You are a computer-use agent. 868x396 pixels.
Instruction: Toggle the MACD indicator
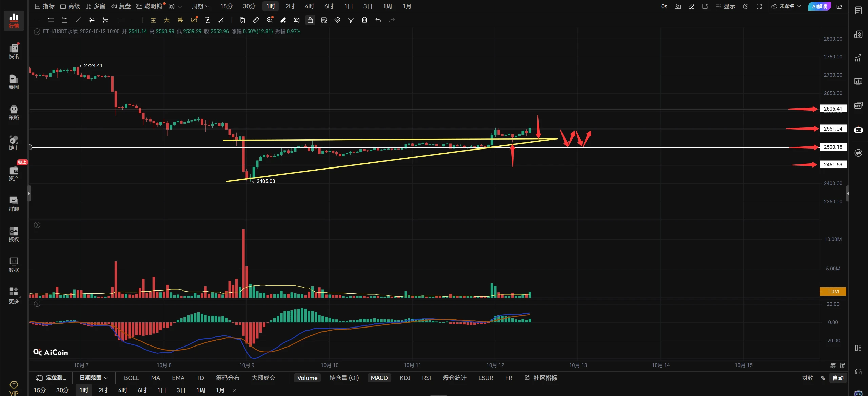click(379, 378)
